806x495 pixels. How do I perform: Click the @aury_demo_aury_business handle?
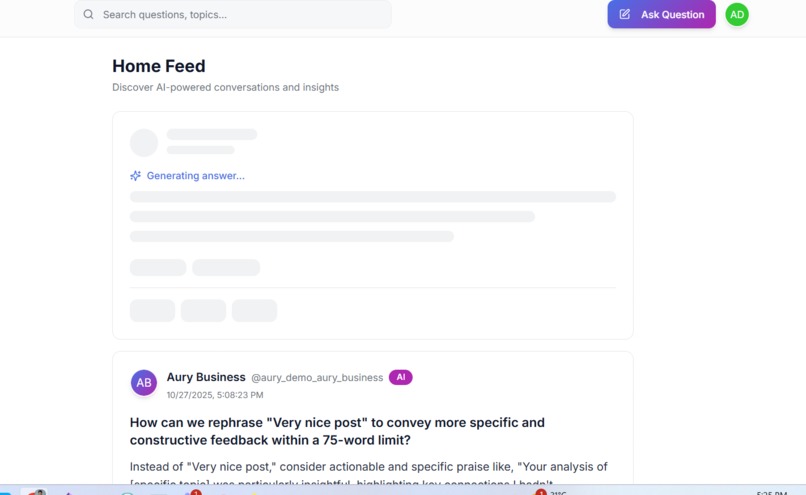click(317, 378)
